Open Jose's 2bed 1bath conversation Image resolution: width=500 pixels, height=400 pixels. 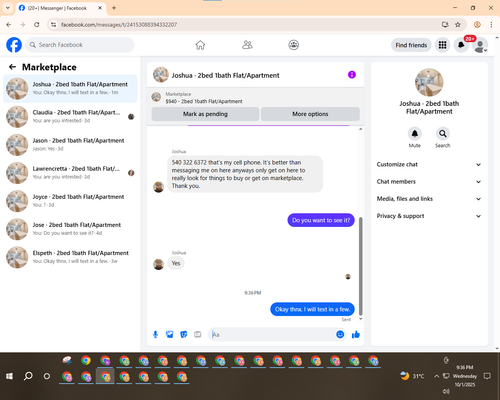[x=70, y=229]
